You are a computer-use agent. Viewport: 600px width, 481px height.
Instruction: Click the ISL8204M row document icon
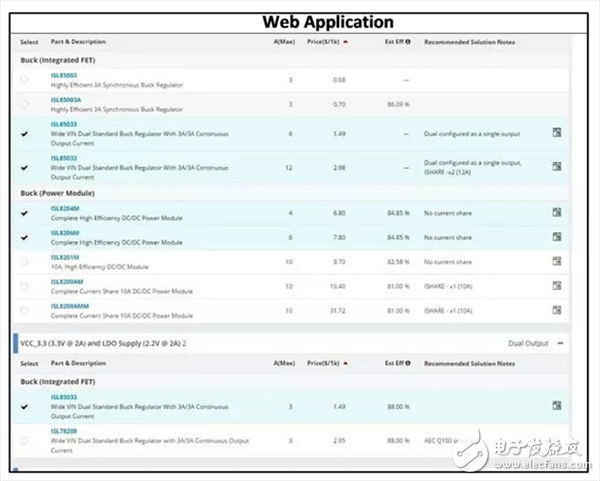[556, 212]
